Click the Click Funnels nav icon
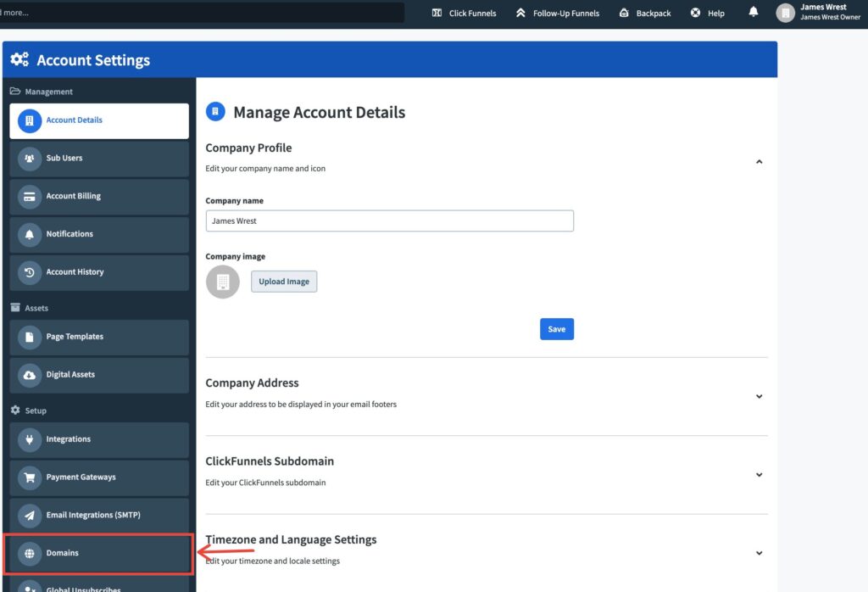Viewport: 868px width, 592px height. [437, 13]
